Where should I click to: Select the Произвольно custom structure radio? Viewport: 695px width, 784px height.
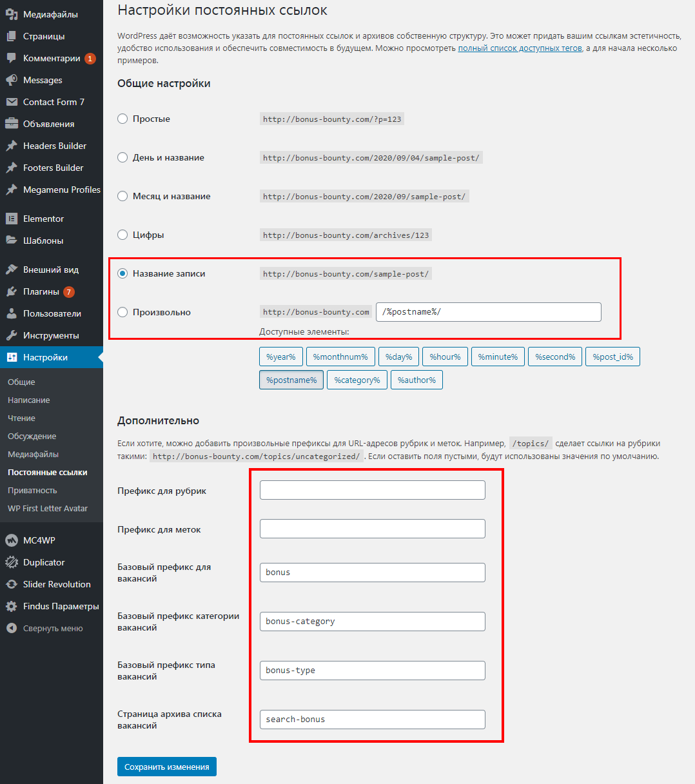[x=122, y=312]
